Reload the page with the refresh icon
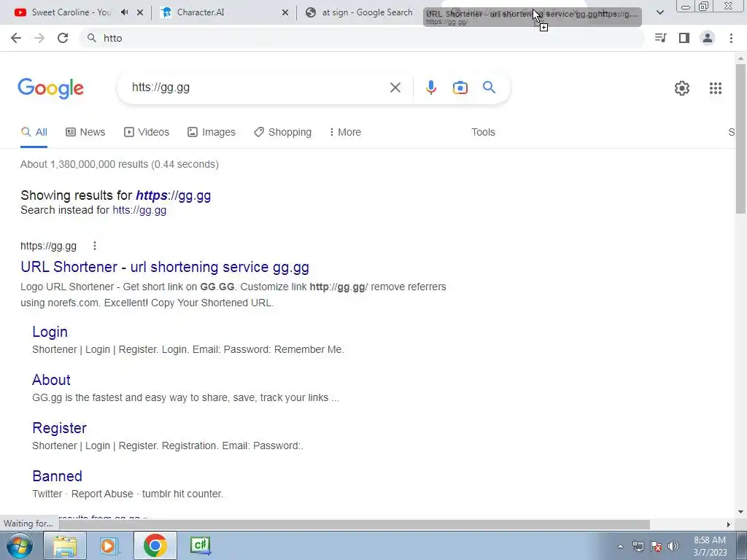The height and width of the screenshot is (560, 747). point(63,38)
